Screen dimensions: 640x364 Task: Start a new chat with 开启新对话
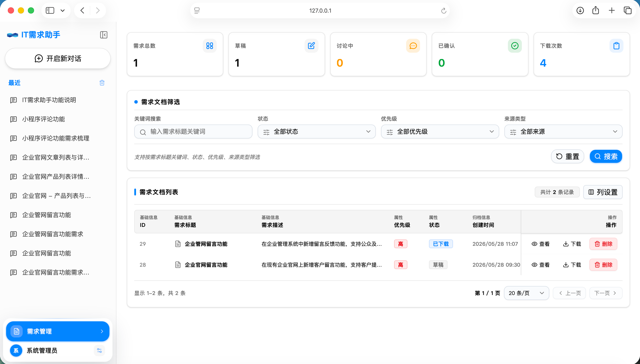pos(58,59)
